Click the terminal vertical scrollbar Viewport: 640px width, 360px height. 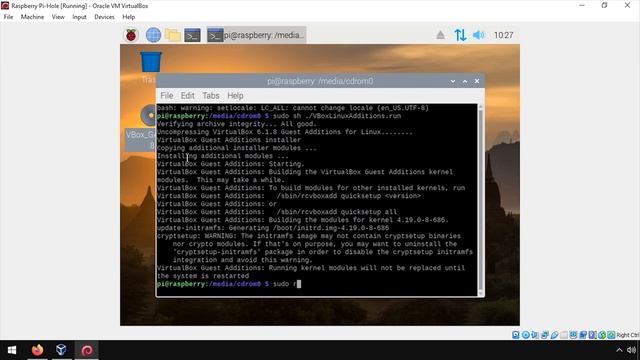click(x=480, y=200)
